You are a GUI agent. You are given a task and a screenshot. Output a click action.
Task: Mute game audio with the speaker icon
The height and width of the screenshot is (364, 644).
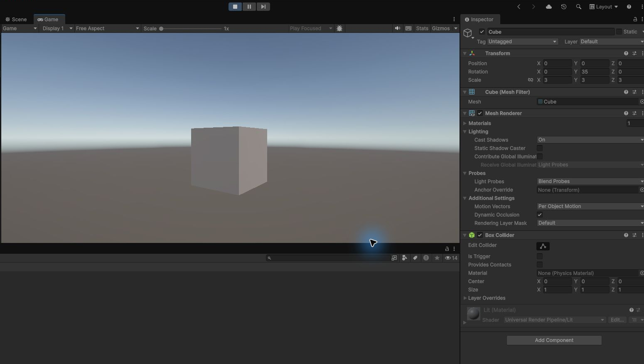click(398, 28)
